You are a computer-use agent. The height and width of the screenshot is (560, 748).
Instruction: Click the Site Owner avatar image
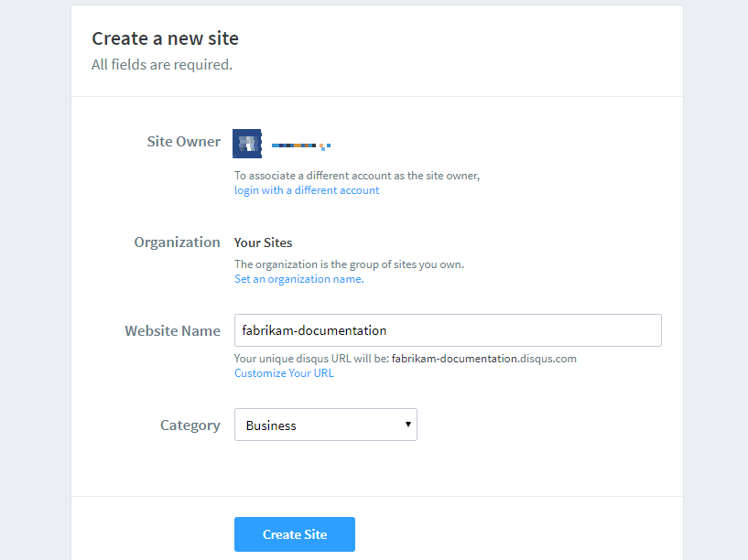coord(246,143)
